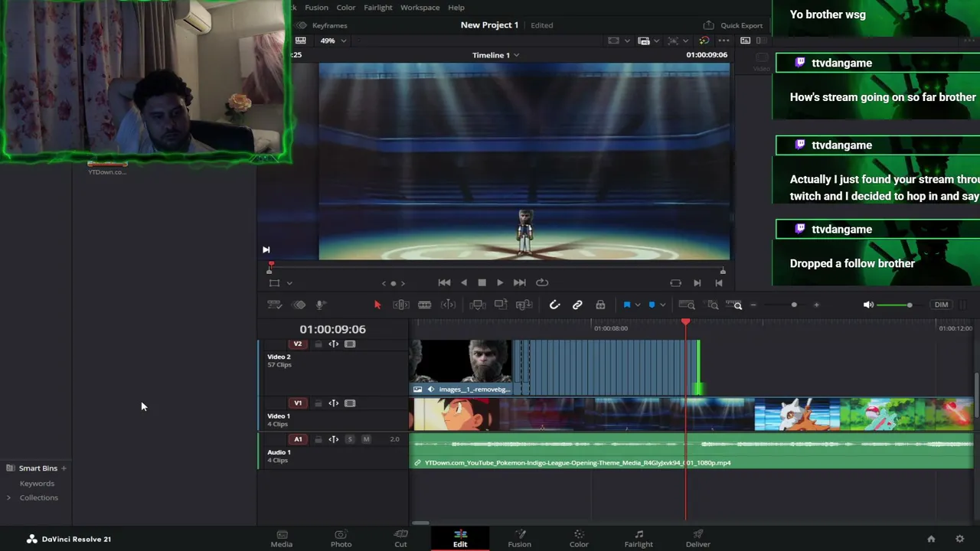Click the Insert Clip icon

tap(477, 305)
